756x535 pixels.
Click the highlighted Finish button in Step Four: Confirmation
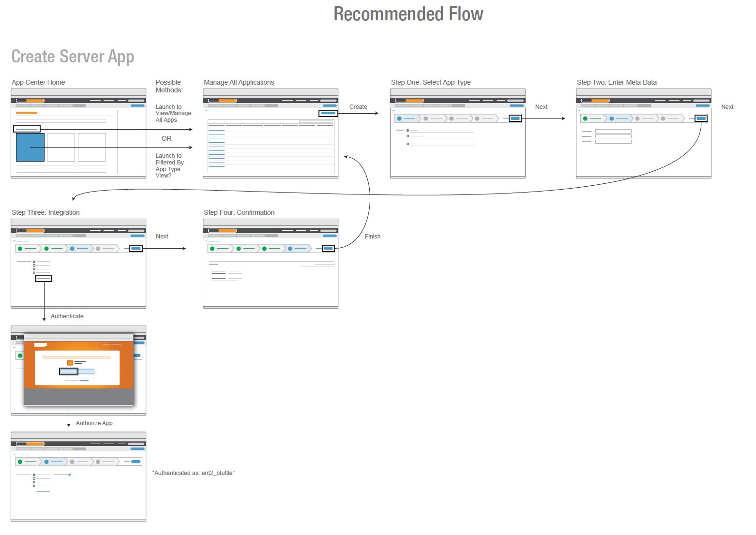(328, 249)
